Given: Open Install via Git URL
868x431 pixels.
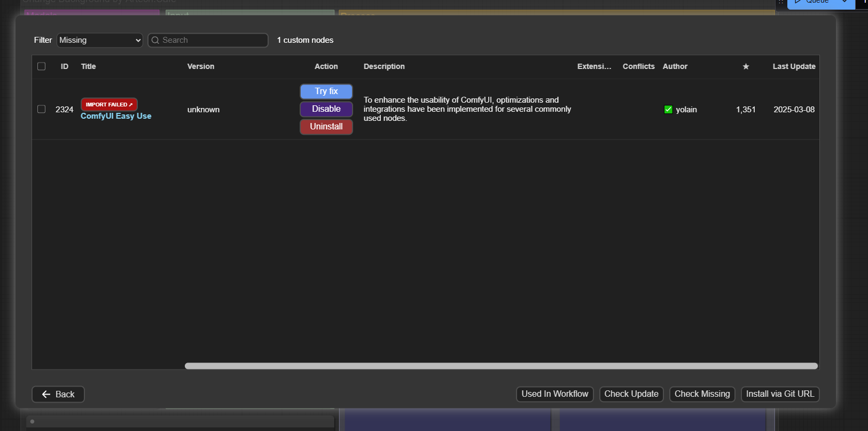Looking at the screenshot, I should pos(780,394).
